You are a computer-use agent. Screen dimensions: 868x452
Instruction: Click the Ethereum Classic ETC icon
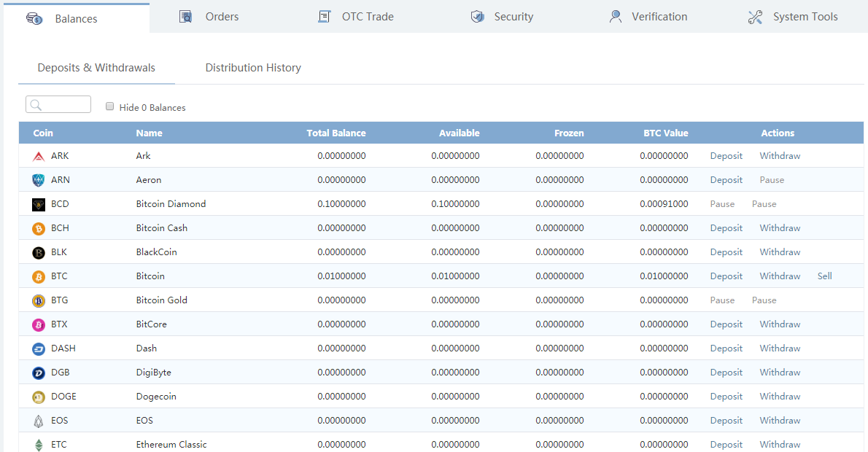point(39,445)
